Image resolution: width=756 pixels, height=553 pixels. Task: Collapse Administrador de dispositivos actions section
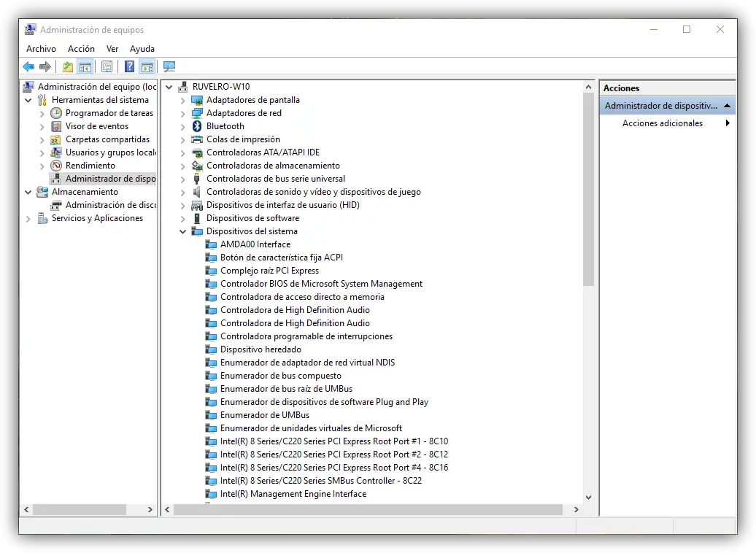point(727,106)
